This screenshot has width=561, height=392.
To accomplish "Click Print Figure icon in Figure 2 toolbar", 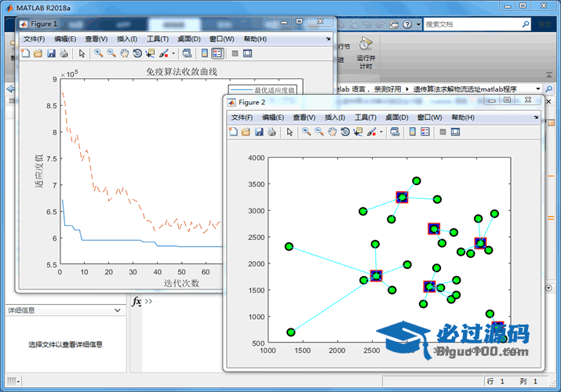I will (271, 132).
